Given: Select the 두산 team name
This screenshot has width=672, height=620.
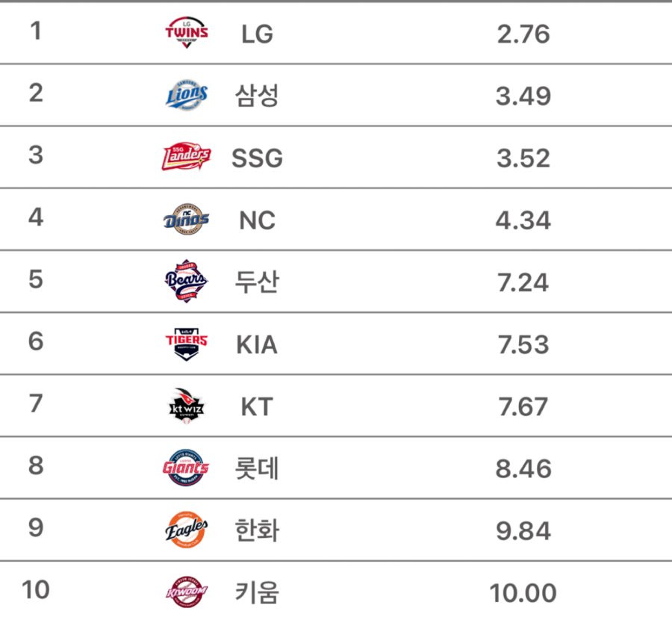Looking at the screenshot, I should 257,282.
